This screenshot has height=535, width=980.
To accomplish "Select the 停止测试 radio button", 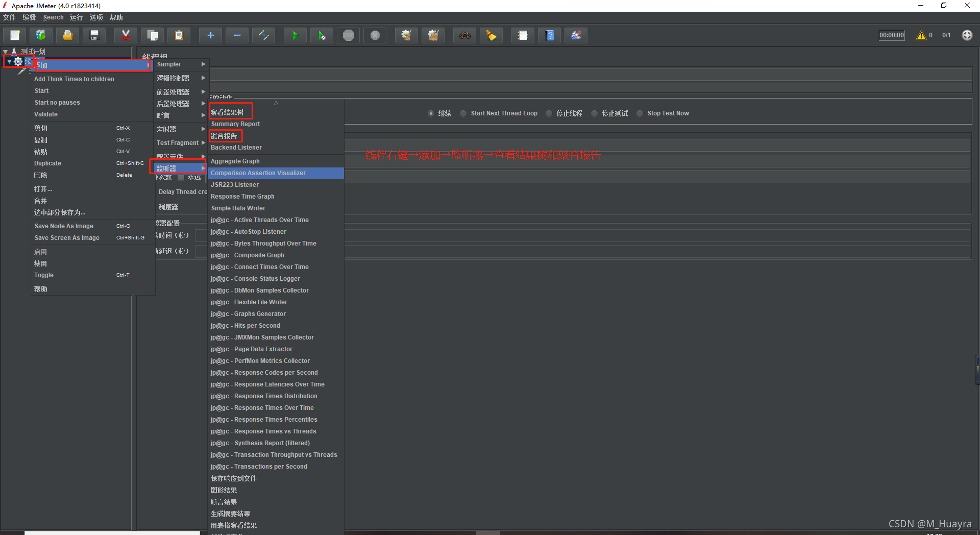I will (x=594, y=113).
